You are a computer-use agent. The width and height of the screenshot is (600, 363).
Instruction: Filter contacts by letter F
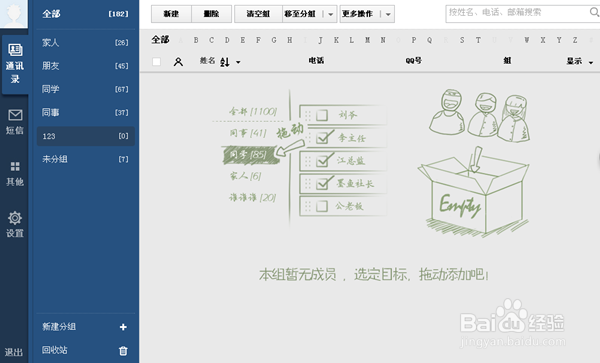coord(258,40)
